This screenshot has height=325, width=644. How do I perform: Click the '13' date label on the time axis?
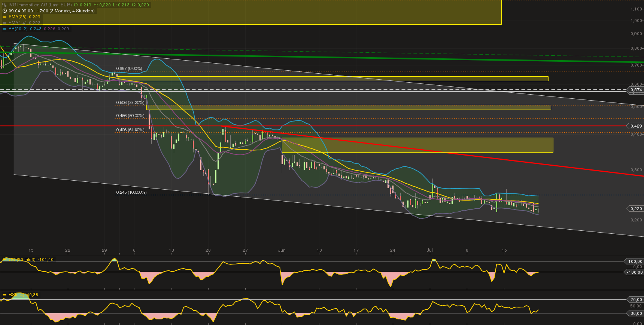[x=171, y=250]
